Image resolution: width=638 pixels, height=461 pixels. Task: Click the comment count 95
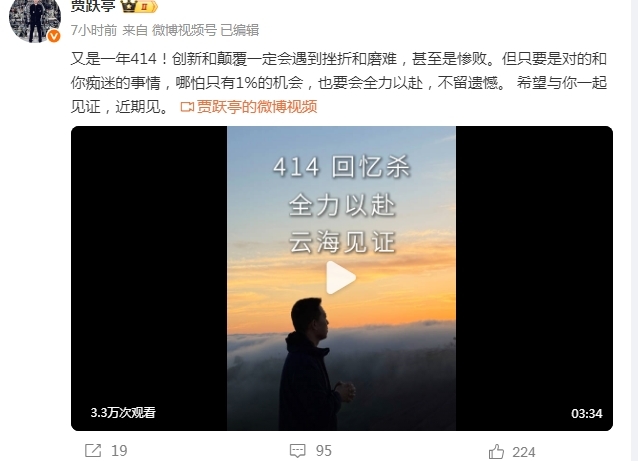pyautogui.click(x=324, y=451)
